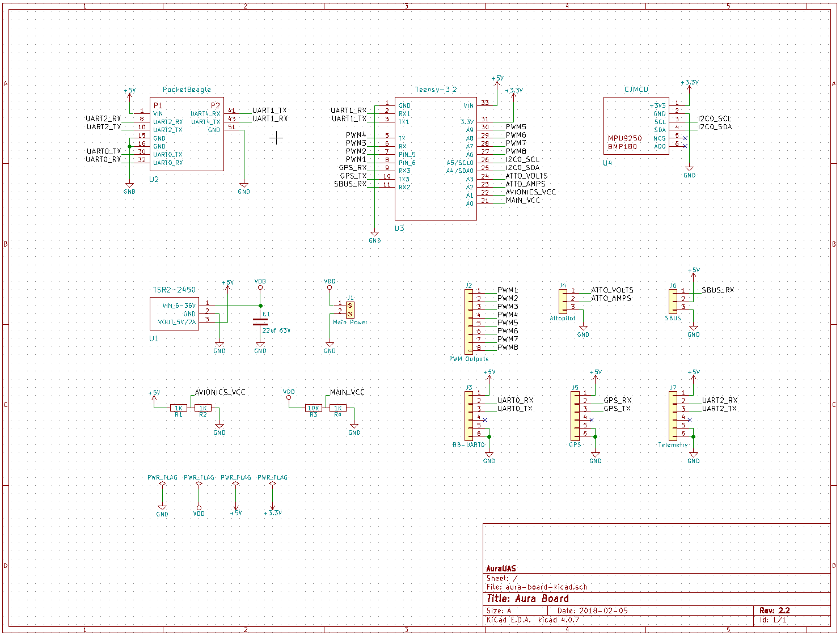Viewport: 840px width, 636px height.
Task: Select the TSR2-2450 regulator U1
Action: 174,313
